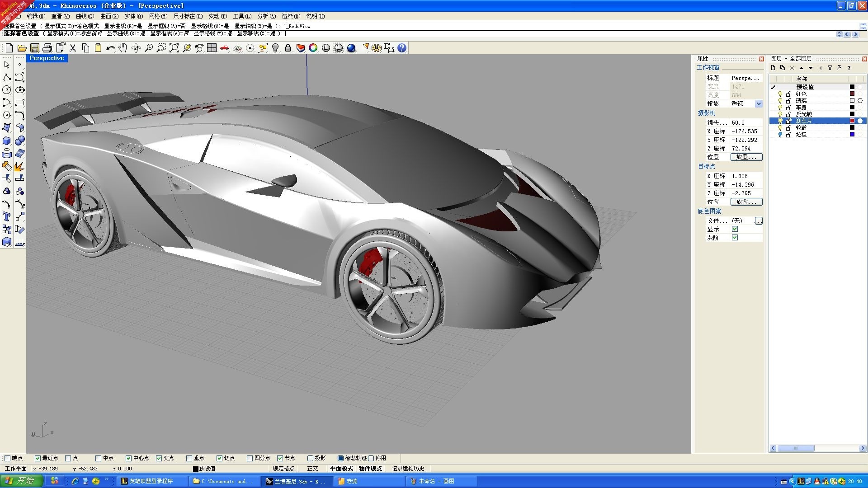The height and width of the screenshot is (488, 868).
Task: Toggle 锁定格点 in the status bar
Action: (x=283, y=469)
